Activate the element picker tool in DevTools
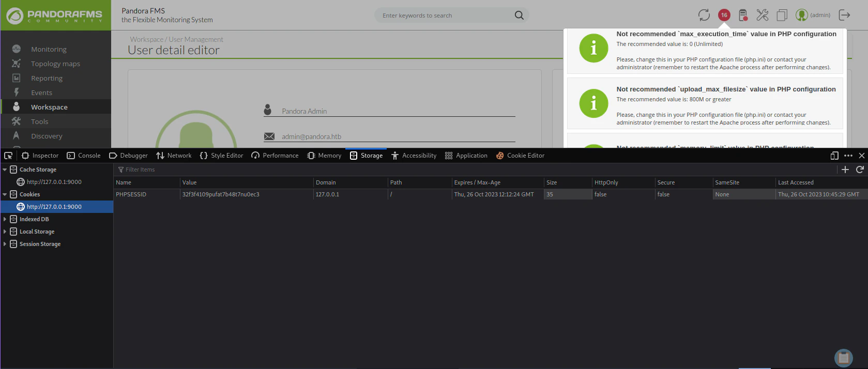868x369 pixels. 8,156
